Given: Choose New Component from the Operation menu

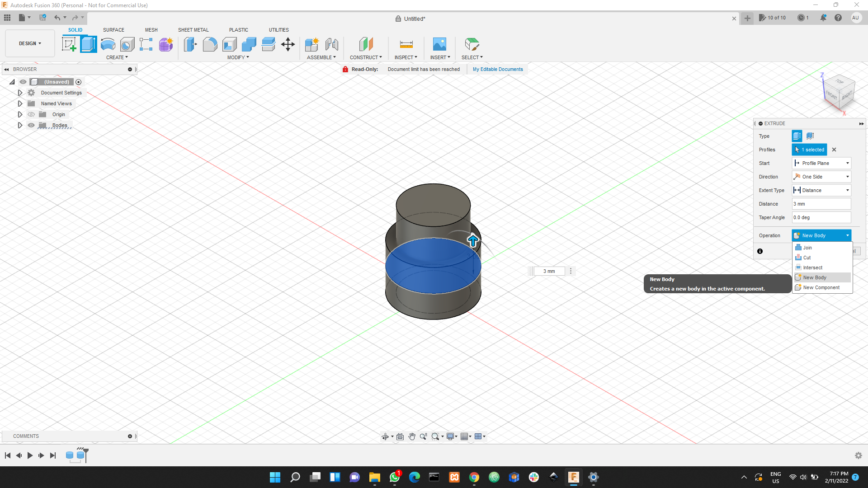Looking at the screenshot, I should pos(822,287).
